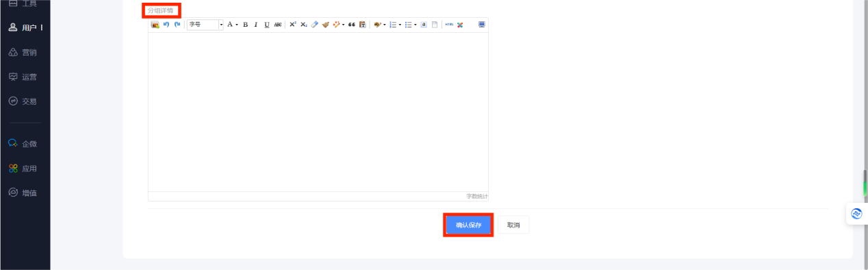Toggle italic formatting in the editor

[x=256, y=25]
